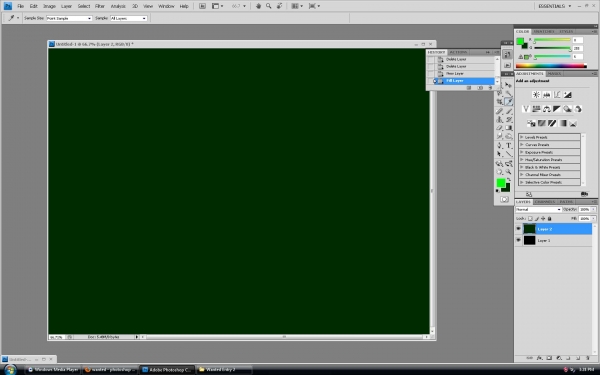Select the Clone Stamp tool
This screenshot has width=600, height=375.
tap(500, 119)
